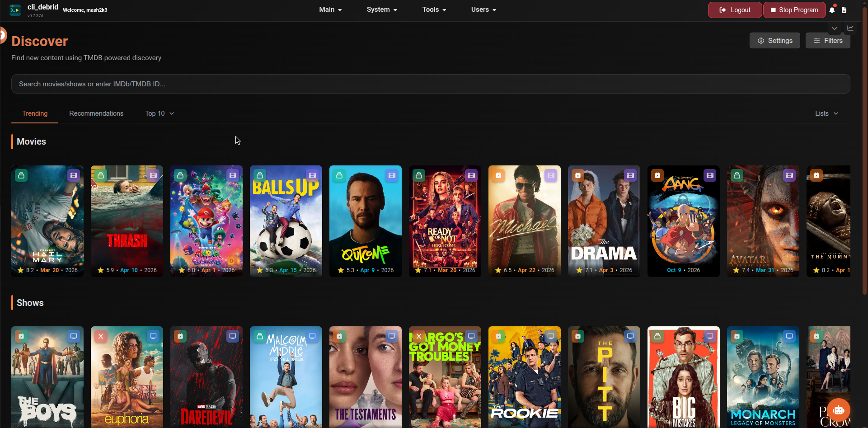The image size is (868, 428).
Task: Click the film badge on Project Hail Mary
Action: 74,175
